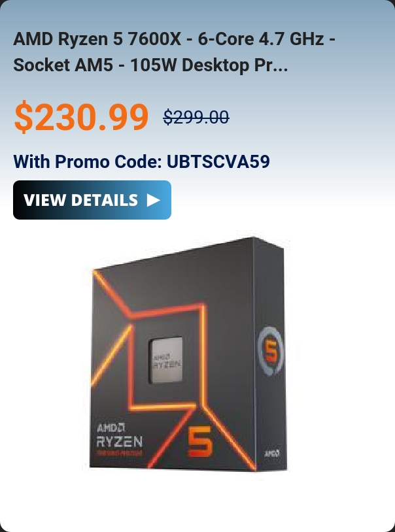Click the small AMD logo on the box side
The width and height of the screenshot is (395, 532).
[271, 453]
